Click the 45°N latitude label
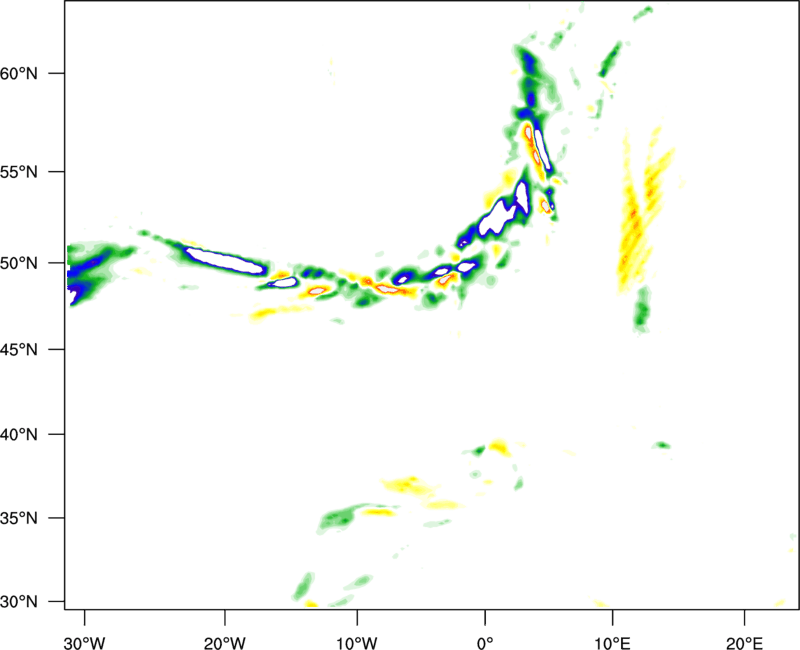 pyautogui.click(x=19, y=350)
